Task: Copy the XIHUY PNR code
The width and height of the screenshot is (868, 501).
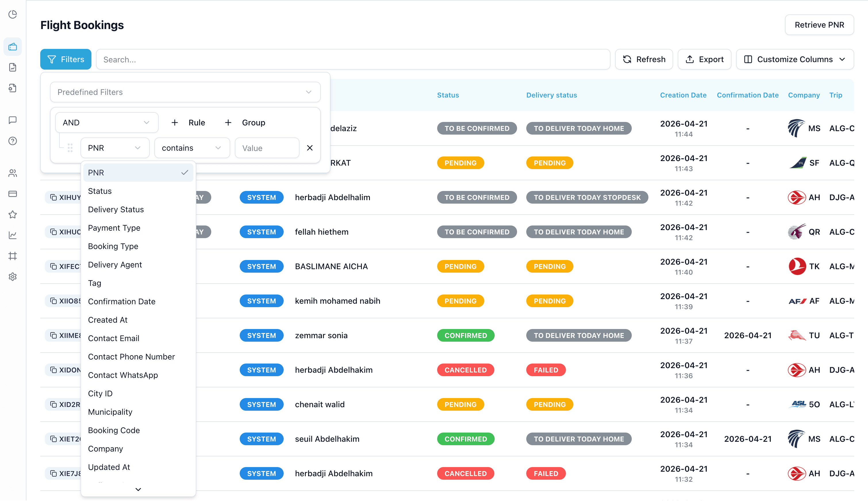Action: [x=53, y=197]
